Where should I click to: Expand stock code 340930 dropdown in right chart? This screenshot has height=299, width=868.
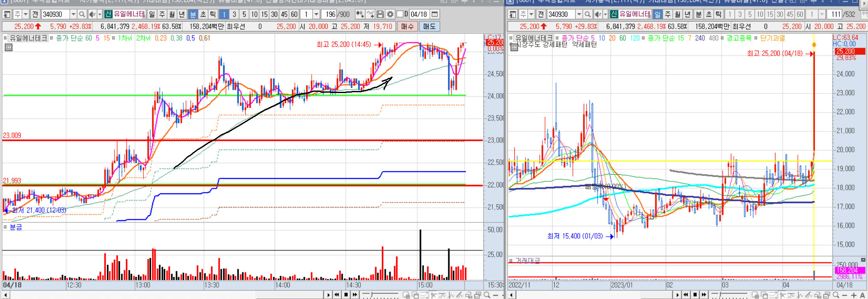click(x=579, y=14)
